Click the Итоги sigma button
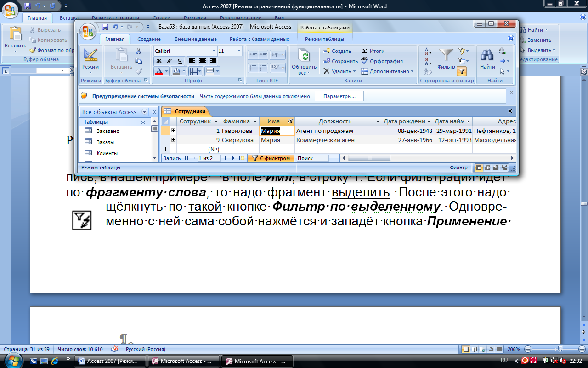588x368 pixels. tap(373, 51)
